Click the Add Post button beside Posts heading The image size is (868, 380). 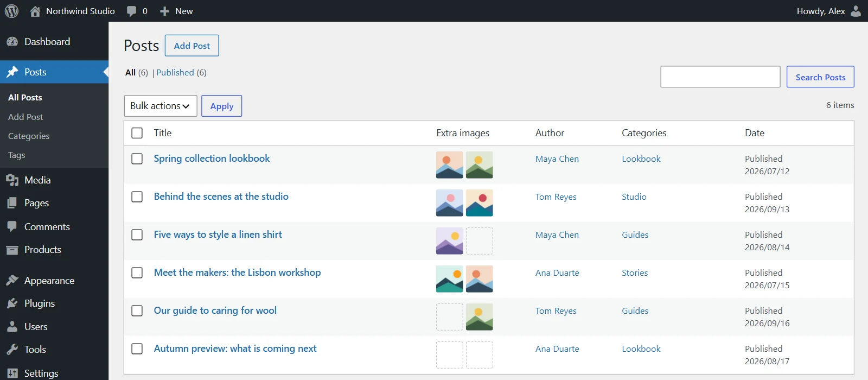192,46
